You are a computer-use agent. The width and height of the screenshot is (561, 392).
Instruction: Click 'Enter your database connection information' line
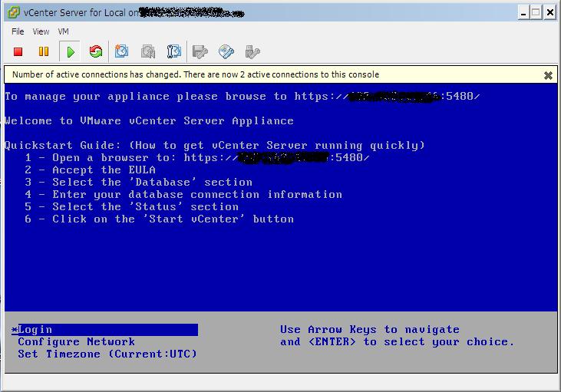click(x=197, y=195)
